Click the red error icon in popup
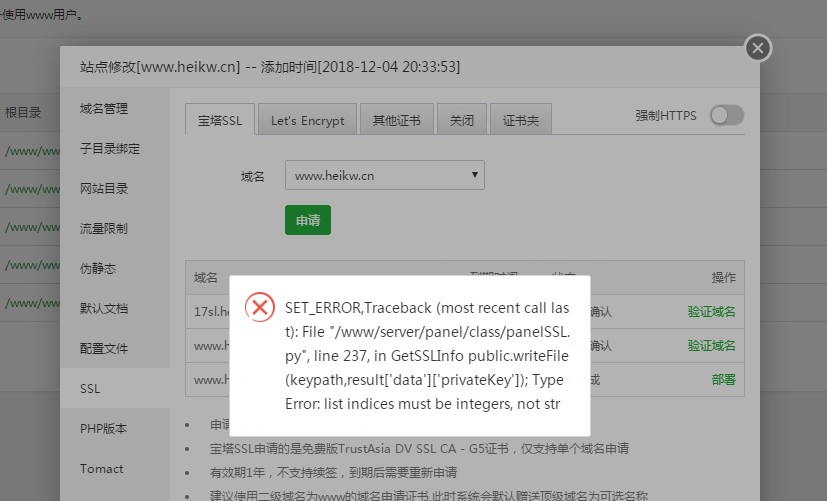Viewport: 827px width, 501px height. 259,307
